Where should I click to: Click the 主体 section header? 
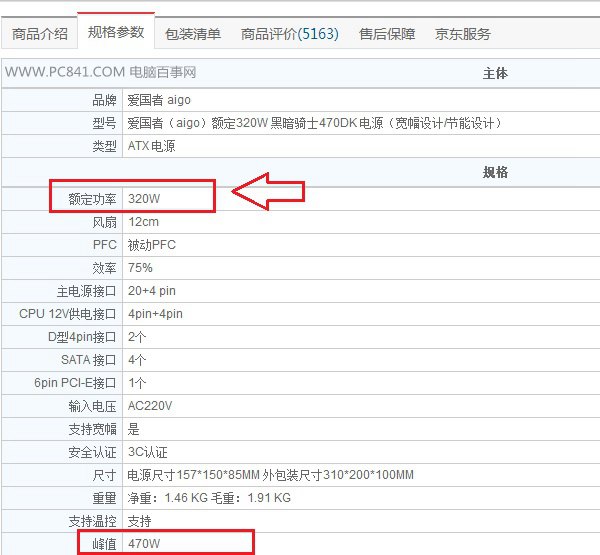click(495, 73)
